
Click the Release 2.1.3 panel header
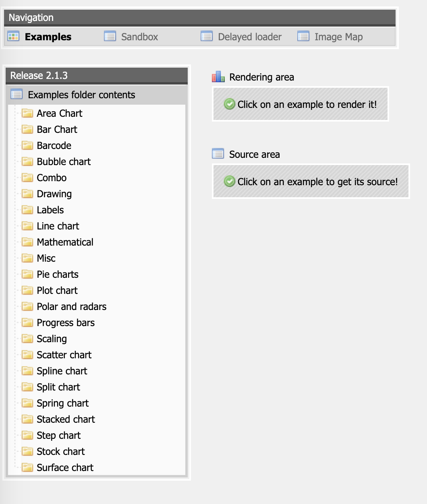point(97,75)
